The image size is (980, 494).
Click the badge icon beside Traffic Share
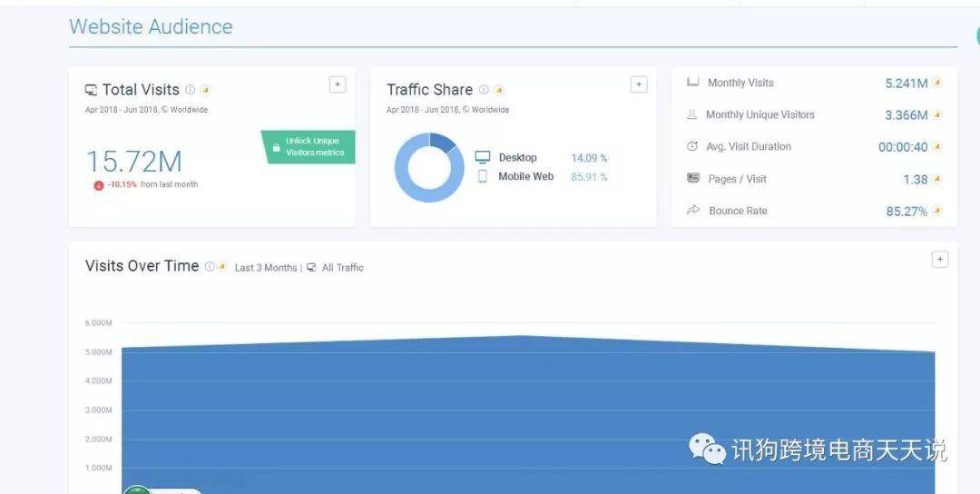click(x=498, y=89)
